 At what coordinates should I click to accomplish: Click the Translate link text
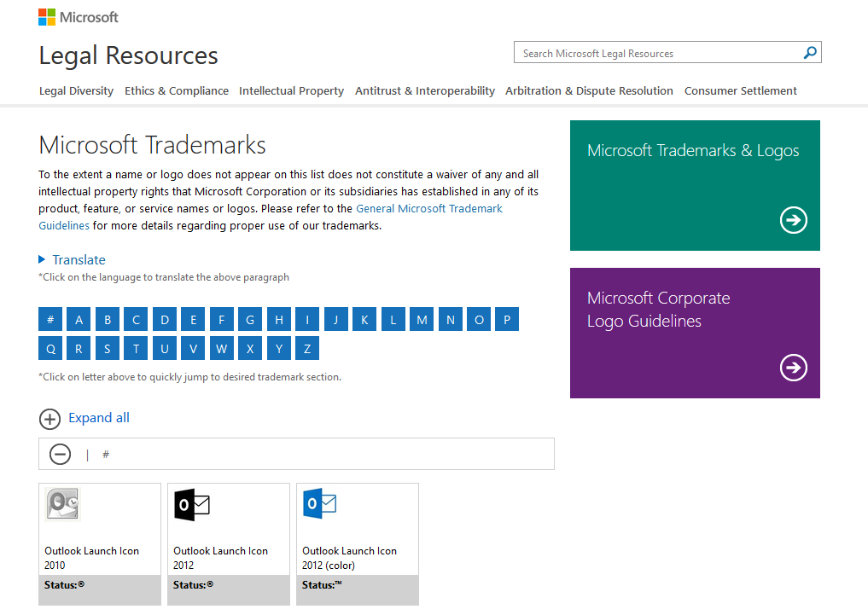click(x=79, y=260)
